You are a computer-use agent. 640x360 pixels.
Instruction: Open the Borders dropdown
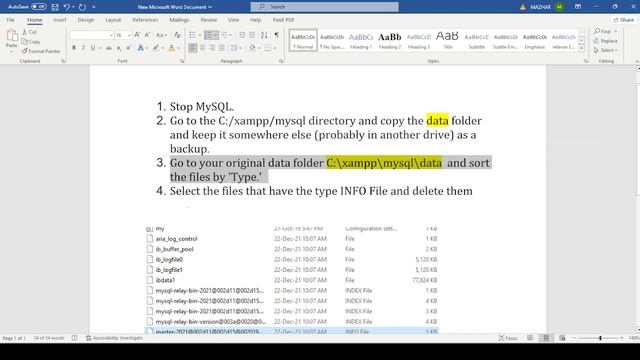coord(275,48)
